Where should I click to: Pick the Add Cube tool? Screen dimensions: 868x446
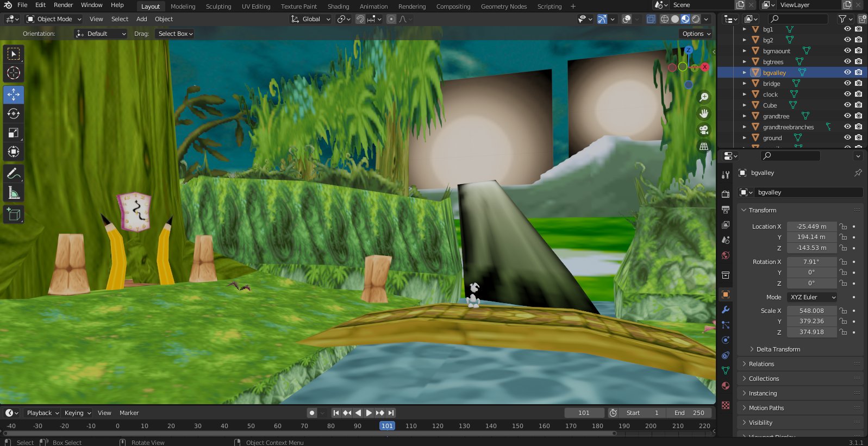point(14,215)
